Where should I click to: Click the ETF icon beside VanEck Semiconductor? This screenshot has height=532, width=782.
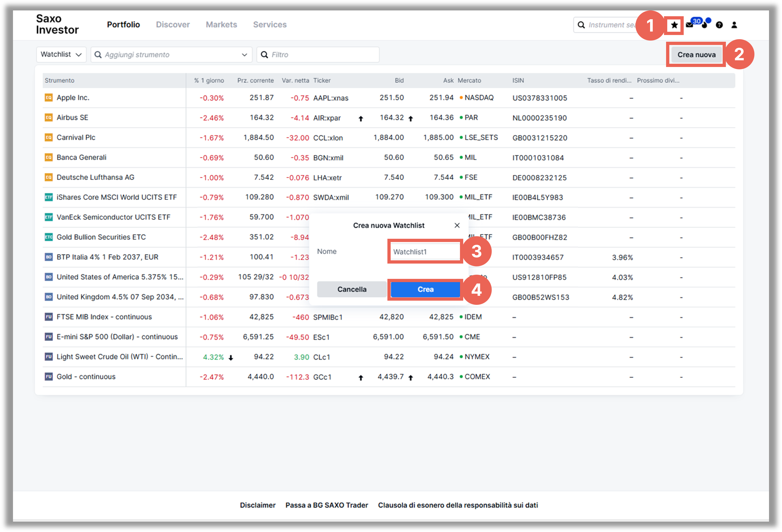(x=49, y=217)
